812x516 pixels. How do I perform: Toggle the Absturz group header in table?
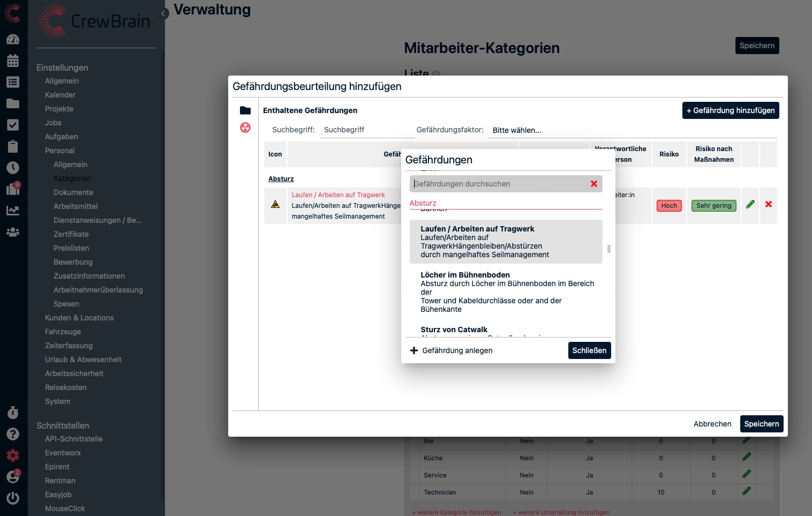(x=281, y=179)
